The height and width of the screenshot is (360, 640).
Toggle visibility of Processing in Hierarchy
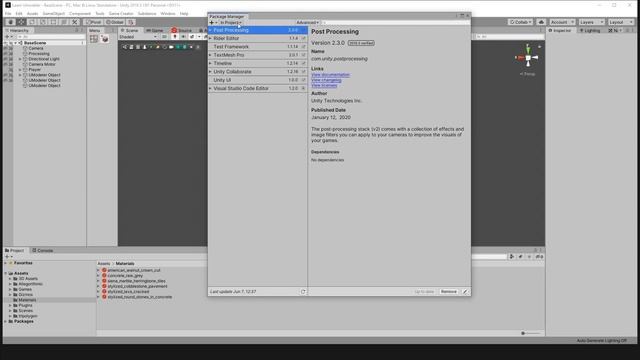click(6, 53)
